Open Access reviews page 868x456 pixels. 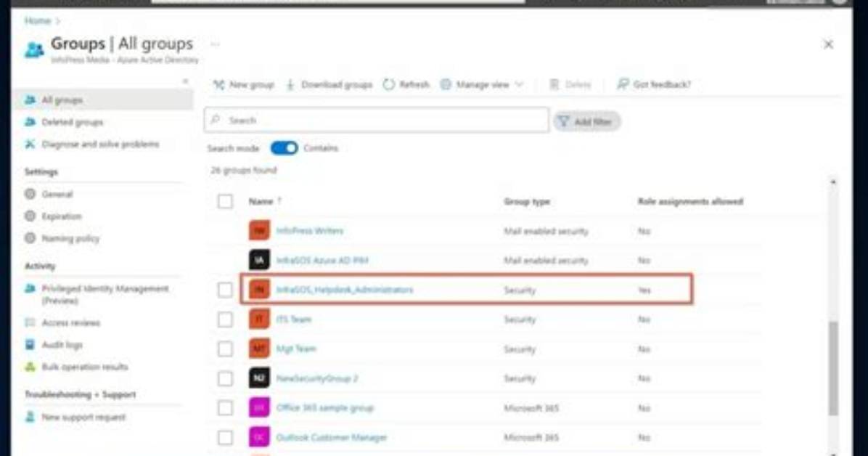pyautogui.click(x=71, y=322)
